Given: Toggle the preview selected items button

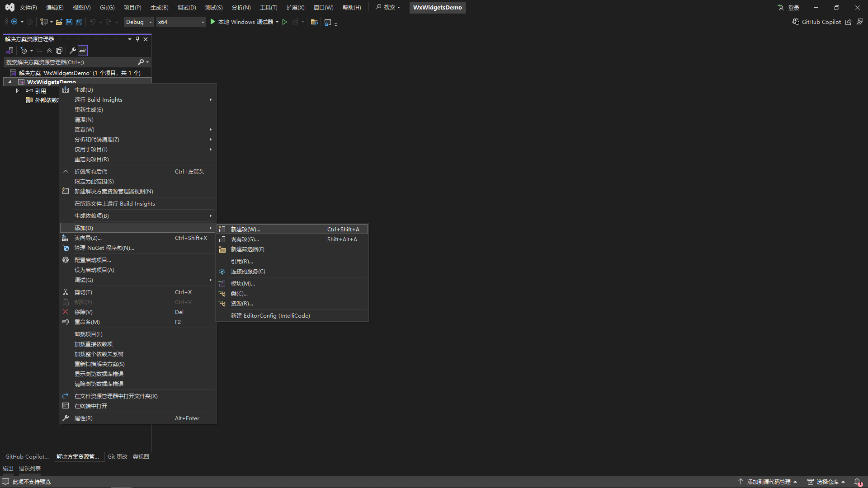Looking at the screenshot, I should (83, 51).
